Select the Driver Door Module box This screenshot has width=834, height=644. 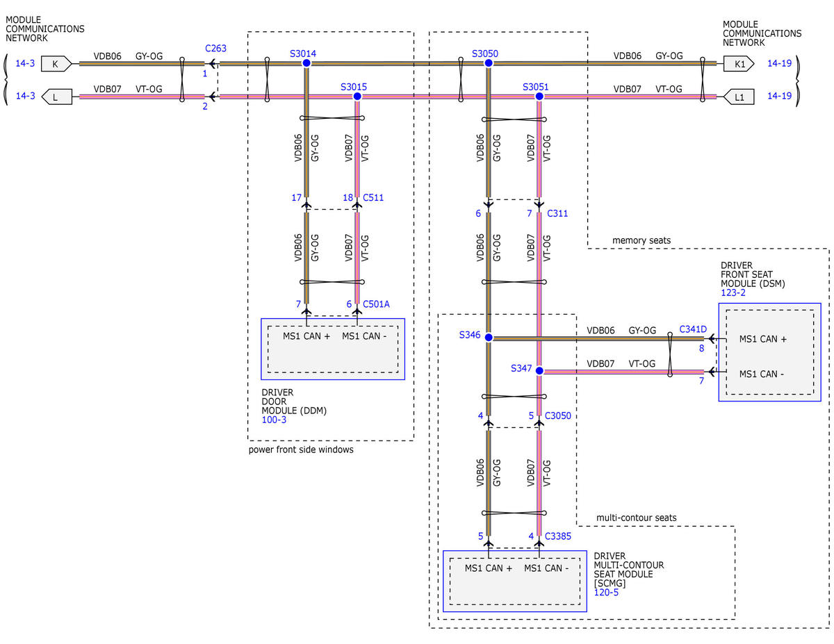coord(333,349)
